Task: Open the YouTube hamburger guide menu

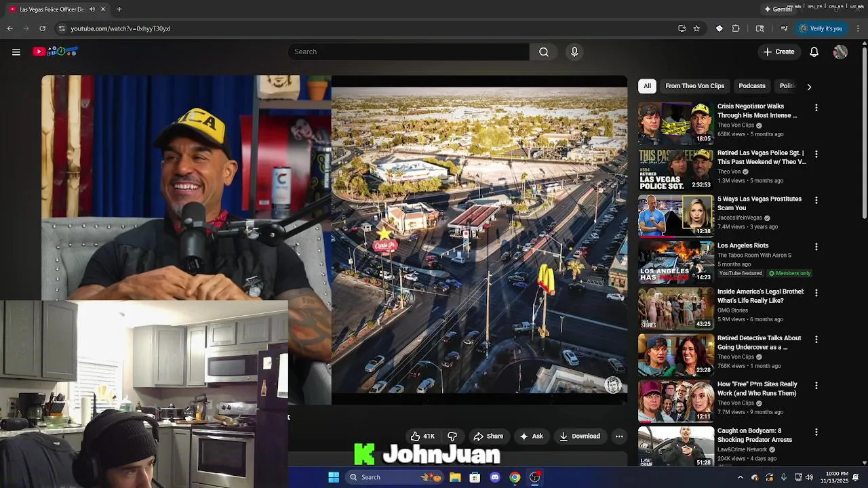Action: tap(16, 52)
